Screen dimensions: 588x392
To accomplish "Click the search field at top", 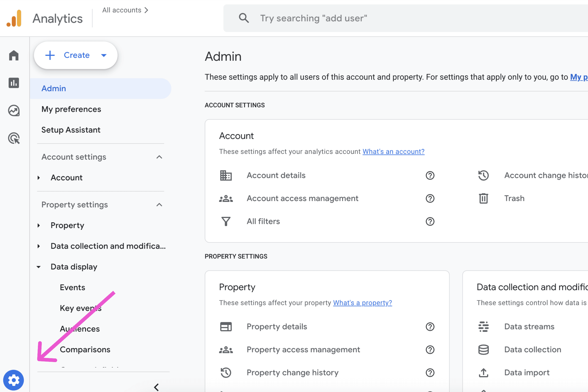I will coord(400,18).
